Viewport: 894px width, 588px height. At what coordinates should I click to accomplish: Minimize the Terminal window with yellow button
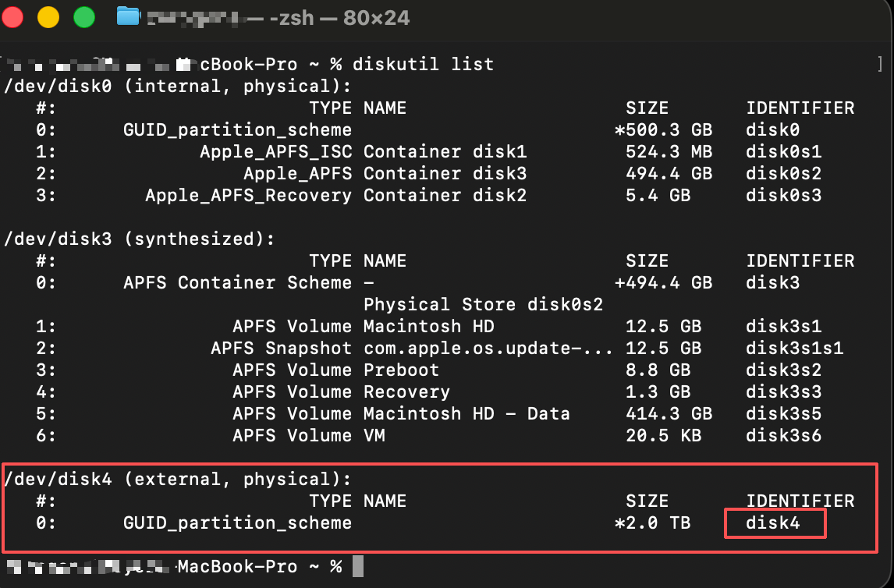[48, 16]
